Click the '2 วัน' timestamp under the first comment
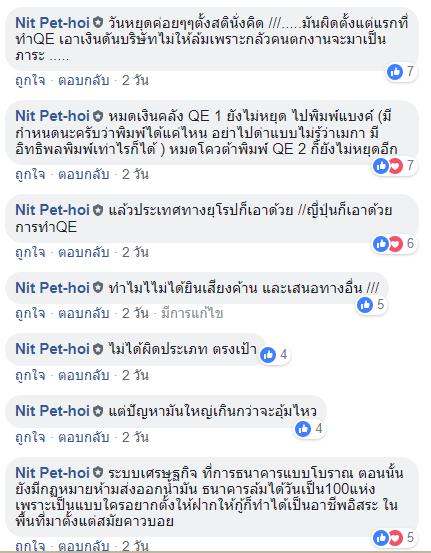Image resolution: width=431 pixels, height=553 pixels. 135,80
